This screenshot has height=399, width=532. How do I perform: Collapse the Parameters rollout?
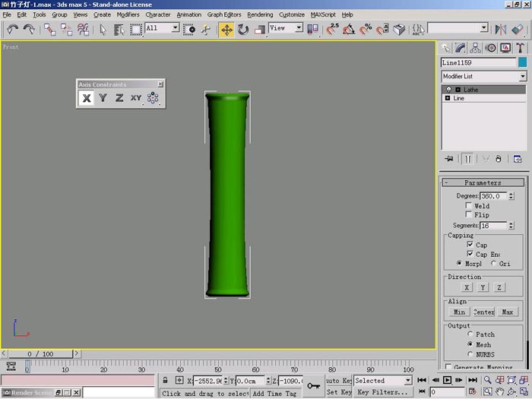(483, 182)
